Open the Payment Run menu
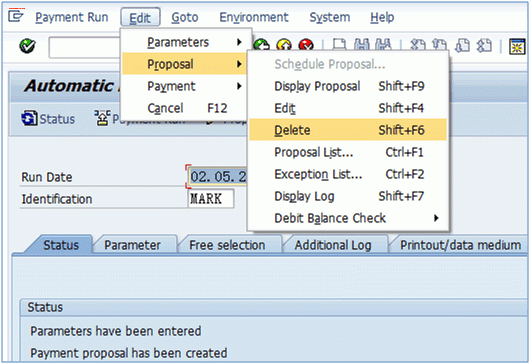The image size is (531, 364). coord(71,17)
